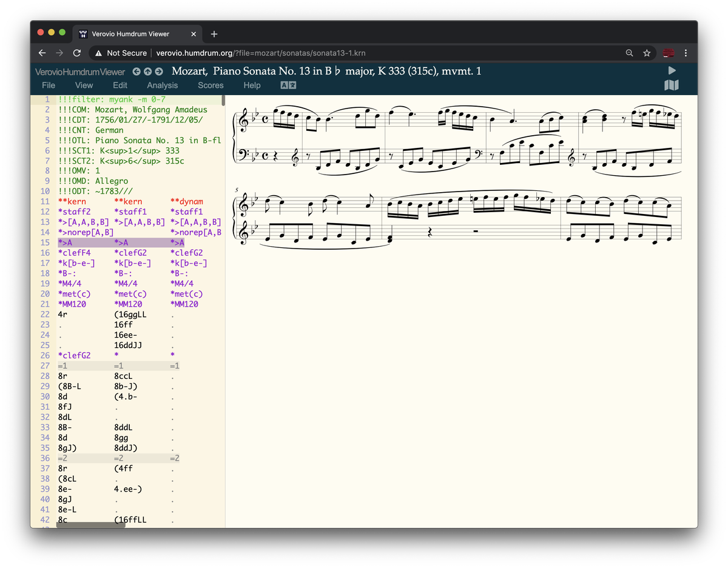Reload the page in the browser
728x568 pixels.
point(77,53)
